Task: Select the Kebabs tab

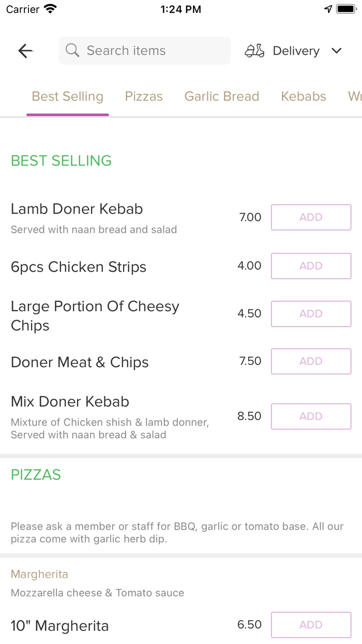Action: [x=303, y=96]
